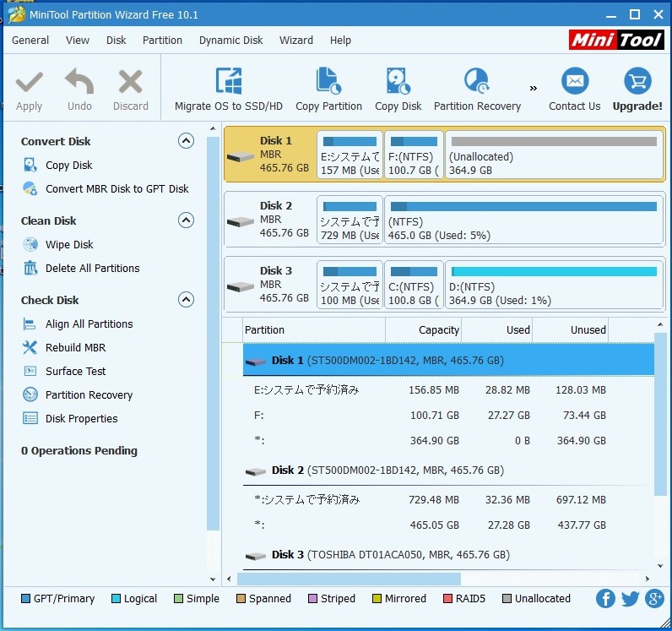672x631 pixels.
Task: Select Disk 2 in disk map
Action: pyautogui.click(x=270, y=219)
